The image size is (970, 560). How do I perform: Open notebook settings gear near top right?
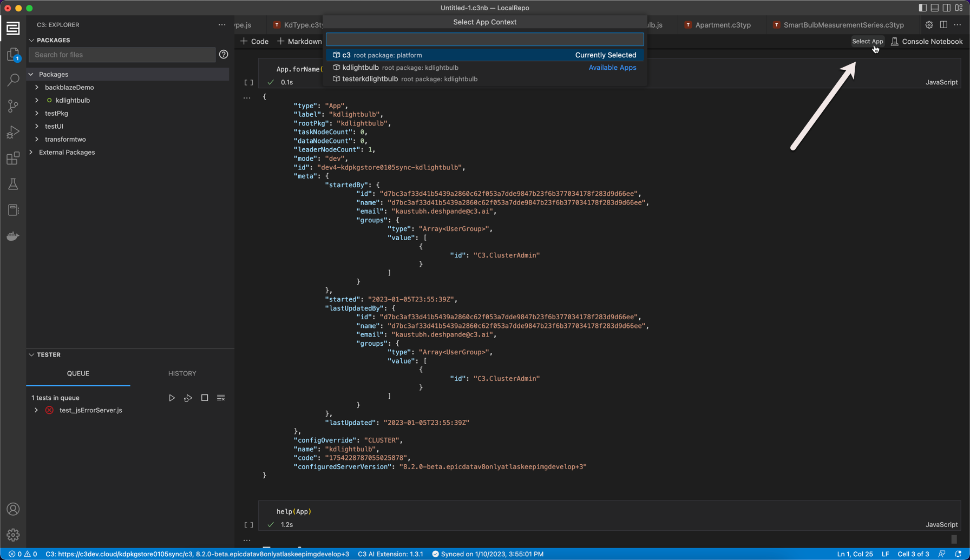coord(929,24)
